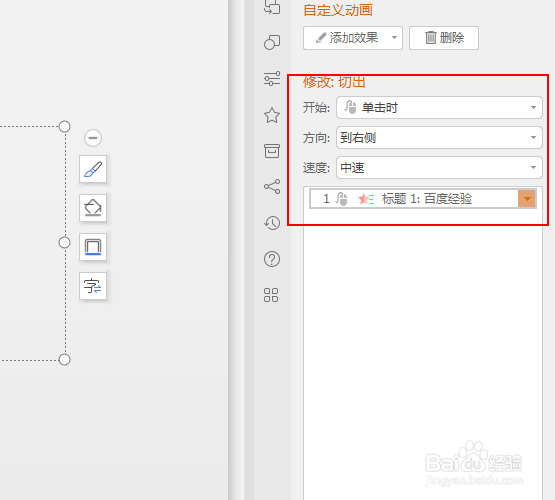The height and width of the screenshot is (500, 555).
Task: Expand the orange arrow on the animation item
Action: pos(527,199)
